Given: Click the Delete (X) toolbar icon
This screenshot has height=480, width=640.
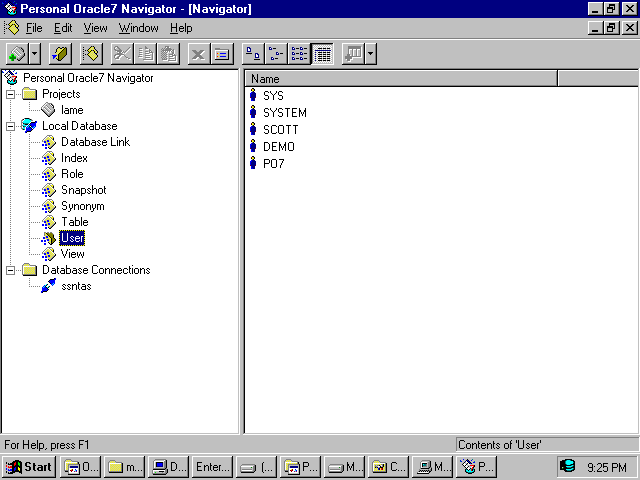Looking at the screenshot, I should tap(198, 53).
